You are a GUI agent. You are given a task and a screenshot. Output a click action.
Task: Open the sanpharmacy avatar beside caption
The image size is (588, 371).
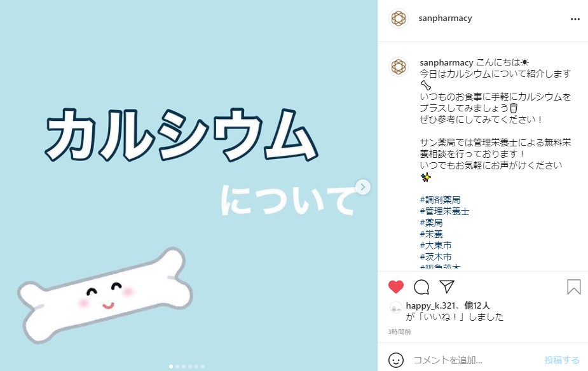coord(398,67)
